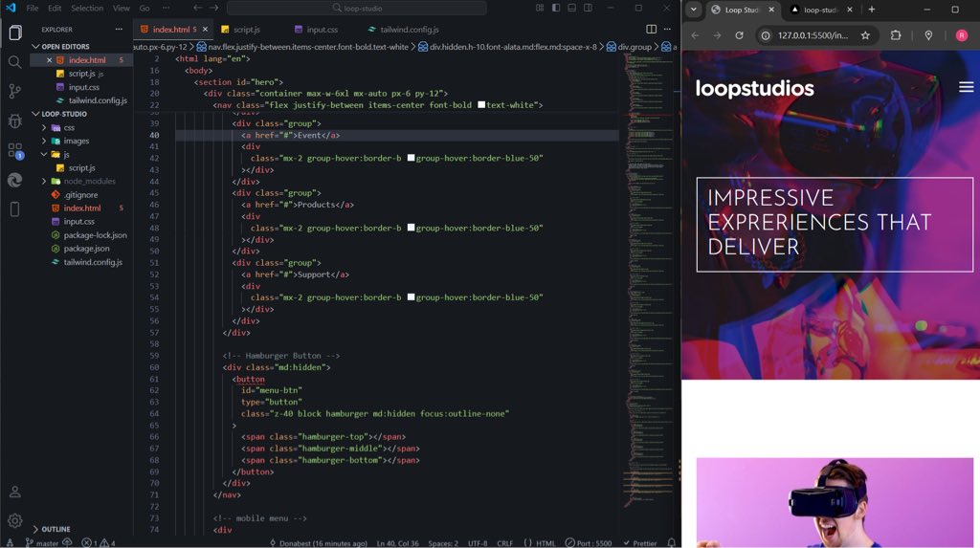Open editor more actions ellipsis

pos(667,30)
